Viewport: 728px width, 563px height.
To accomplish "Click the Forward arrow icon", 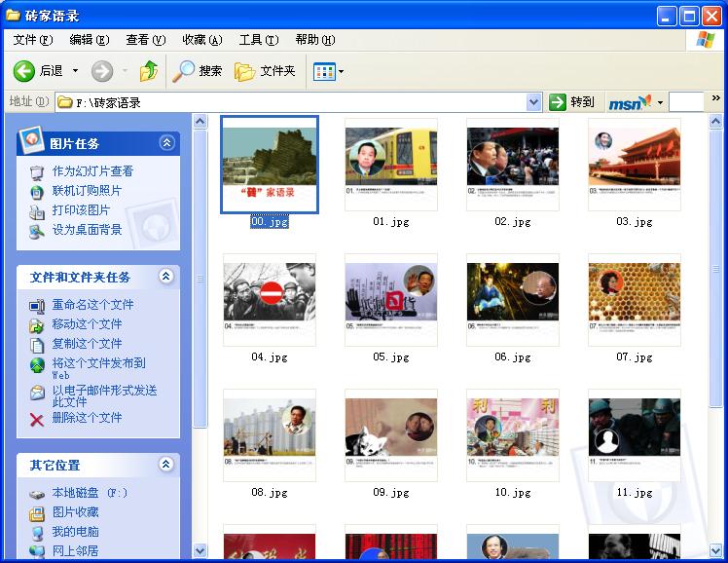I will point(101,71).
